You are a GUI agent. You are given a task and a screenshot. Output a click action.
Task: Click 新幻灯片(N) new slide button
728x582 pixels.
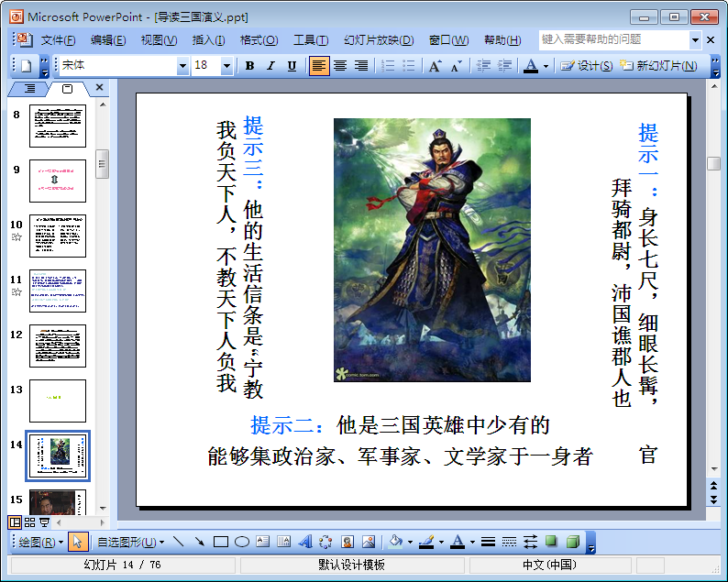[x=659, y=66]
